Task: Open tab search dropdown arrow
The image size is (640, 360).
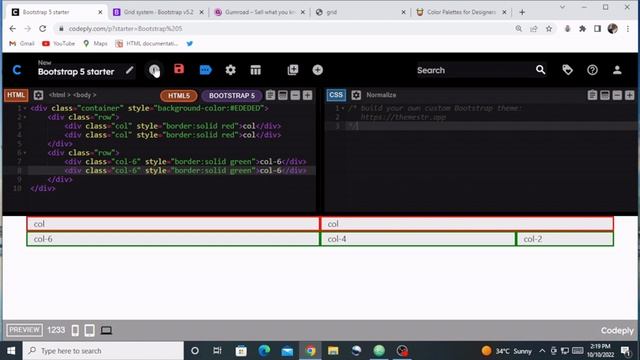Action: (x=562, y=7)
